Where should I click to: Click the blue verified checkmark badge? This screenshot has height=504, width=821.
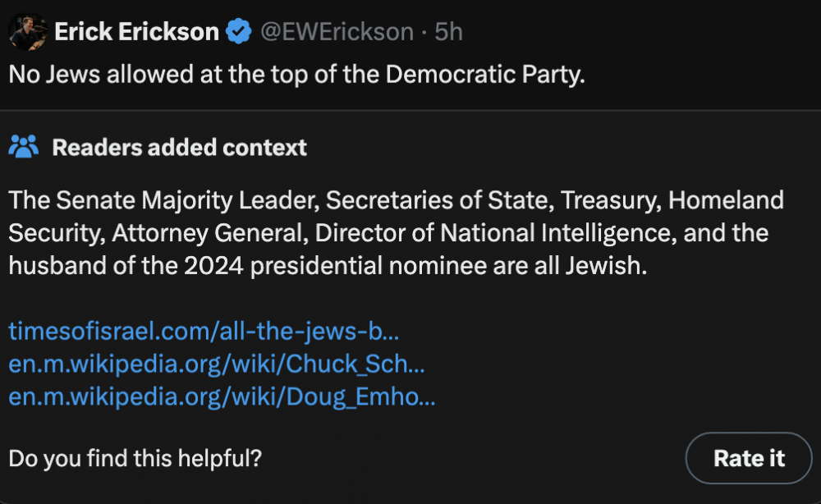(239, 32)
